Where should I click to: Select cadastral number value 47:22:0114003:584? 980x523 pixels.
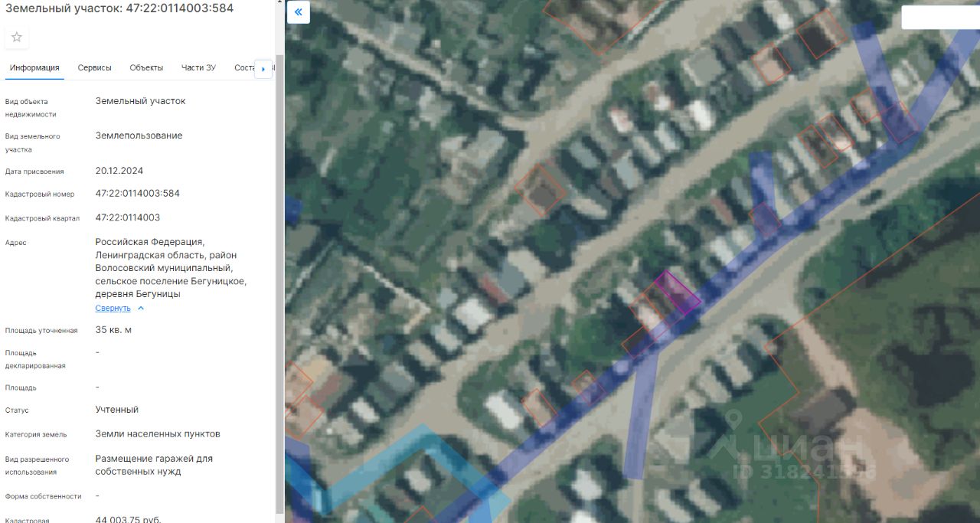pyautogui.click(x=137, y=194)
